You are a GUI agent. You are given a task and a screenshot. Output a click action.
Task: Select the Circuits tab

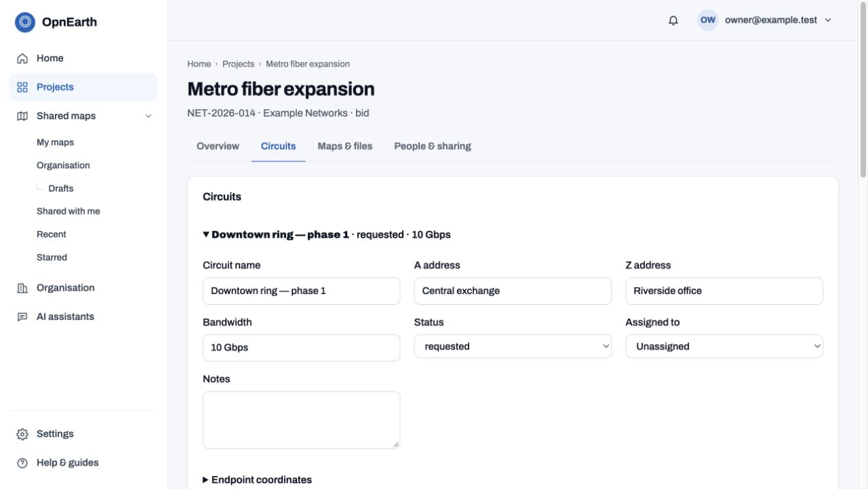pyautogui.click(x=278, y=146)
